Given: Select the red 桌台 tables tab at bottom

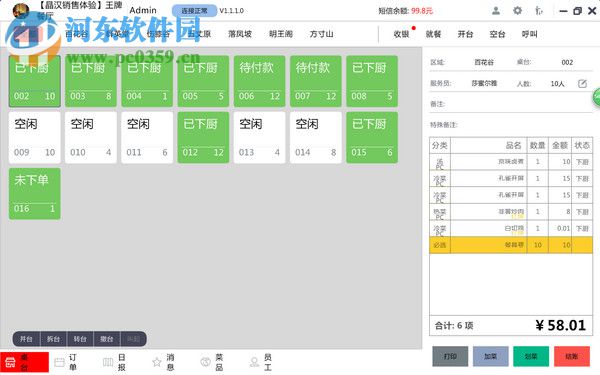Looking at the screenshot, I should 24,362.
